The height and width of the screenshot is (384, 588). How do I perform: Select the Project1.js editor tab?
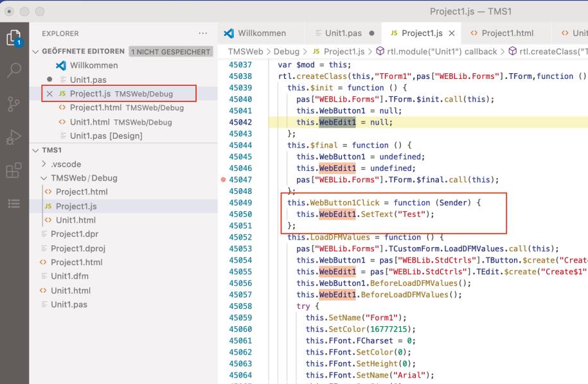[422, 33]
